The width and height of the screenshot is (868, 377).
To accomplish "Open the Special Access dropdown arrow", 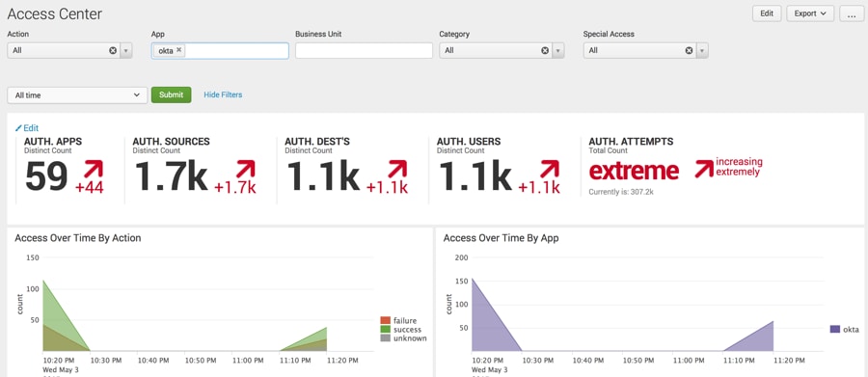I will coord(702,50).
